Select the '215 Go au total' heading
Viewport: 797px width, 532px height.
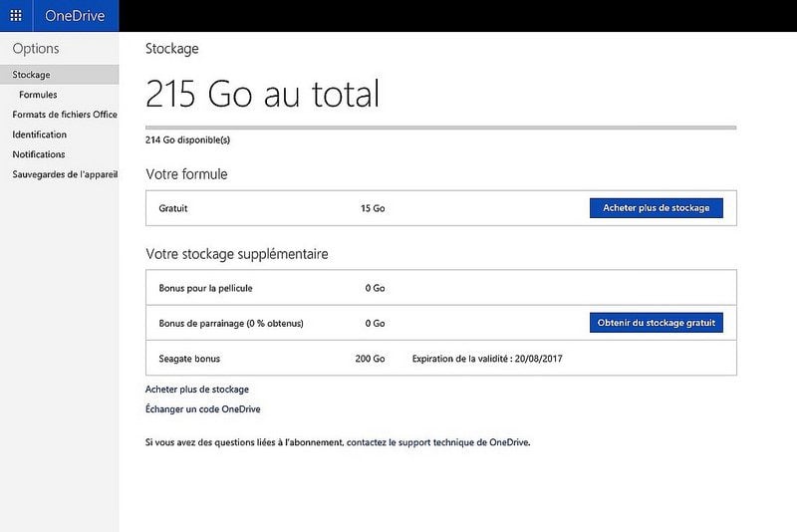pyautogui.click(x=262, y=94)
